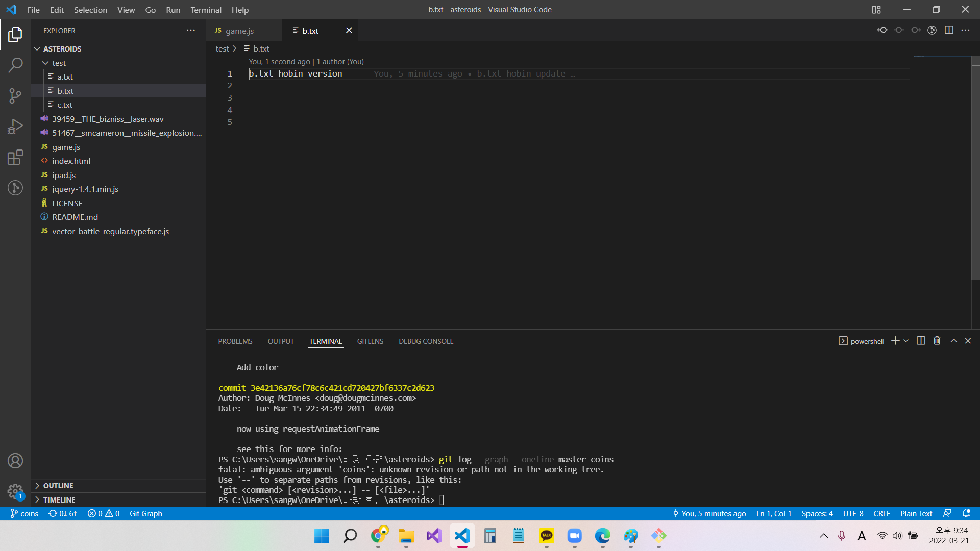
Task: Open the Search view in activity bar
Action: pyautogui.click(x=15, y=65)
